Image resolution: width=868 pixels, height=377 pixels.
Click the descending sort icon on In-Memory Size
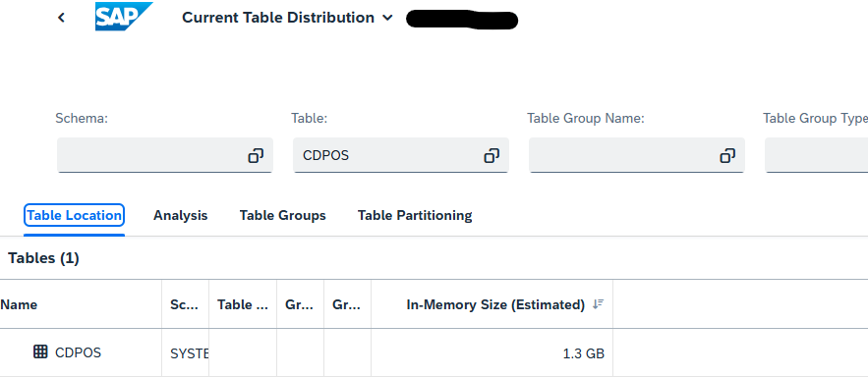pyautogui.click(x=598, y=304)
